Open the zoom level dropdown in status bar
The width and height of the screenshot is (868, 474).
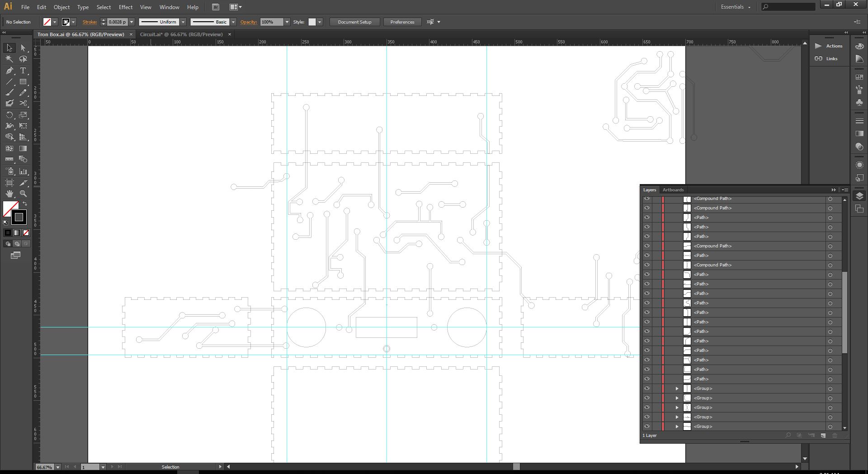[58, 467]
